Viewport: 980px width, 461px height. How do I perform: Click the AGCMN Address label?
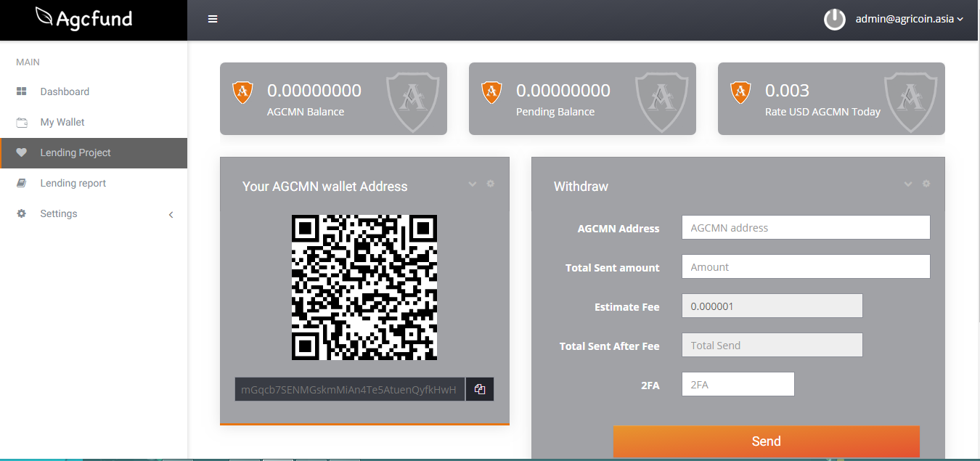(618, 229)
